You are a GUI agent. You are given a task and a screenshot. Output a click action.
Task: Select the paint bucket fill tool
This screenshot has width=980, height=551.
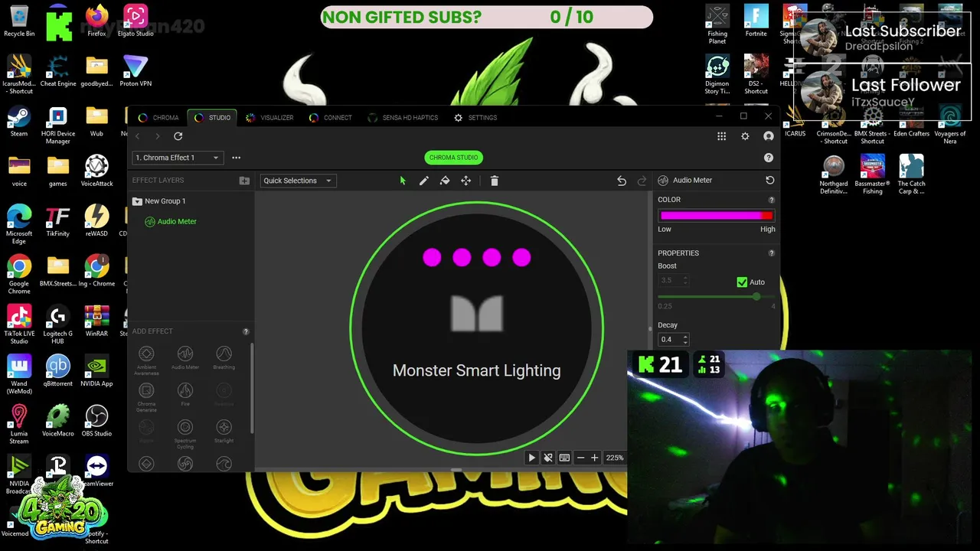(445, 181)
